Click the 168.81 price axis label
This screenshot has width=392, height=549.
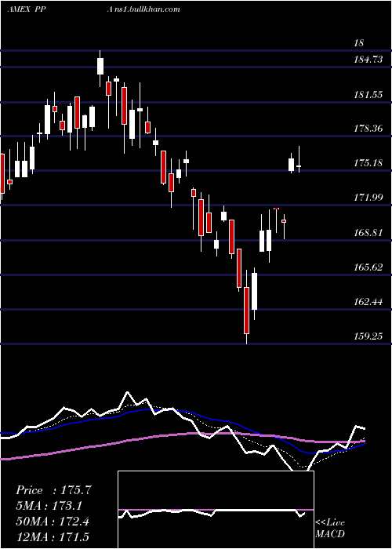click(x=368, y=232)
